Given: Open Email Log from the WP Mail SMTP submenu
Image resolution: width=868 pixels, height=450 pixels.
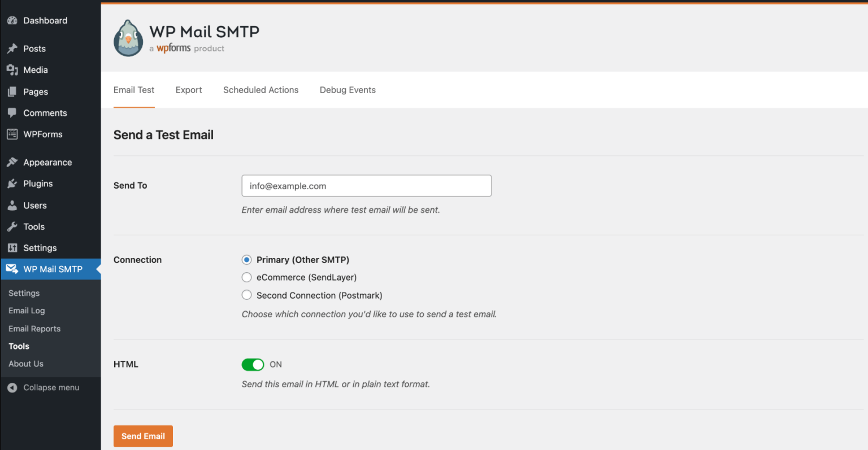Looking at the screenshot, I should click(x=26, y=311).
